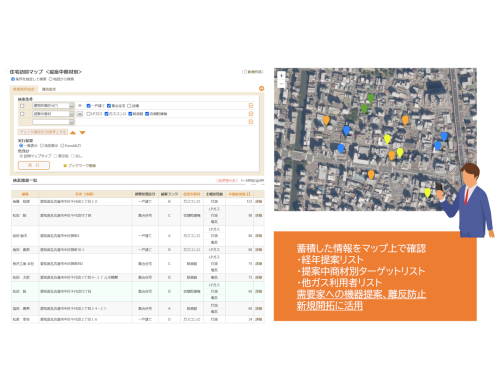500x391 pixels.
Task: Click the 実行 execute button
Action: coord(34,165)
